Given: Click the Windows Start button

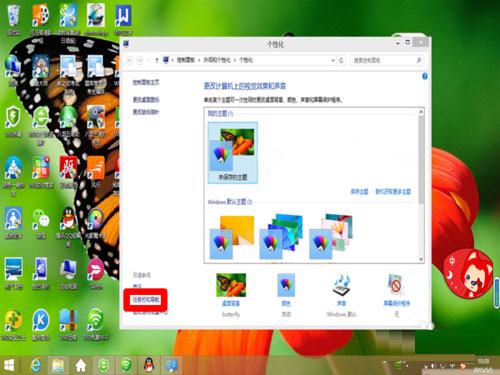Looking at the screenshot, I should (x=9, y=366).
